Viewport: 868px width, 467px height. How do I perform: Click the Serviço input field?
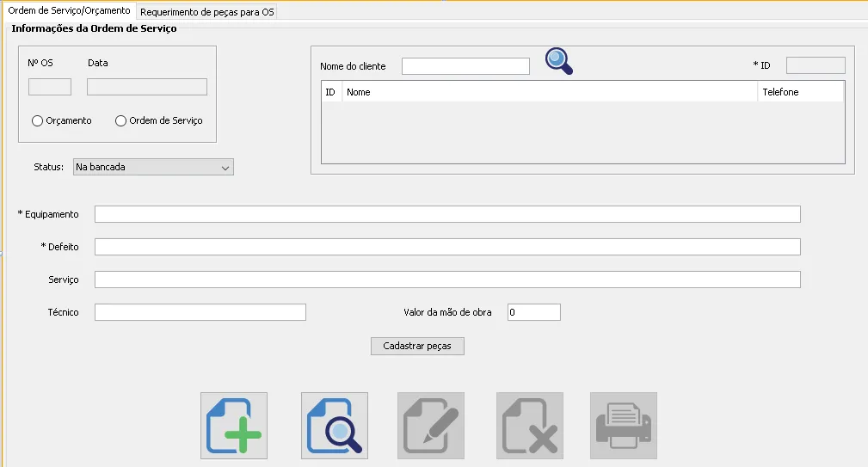(447, 280)
